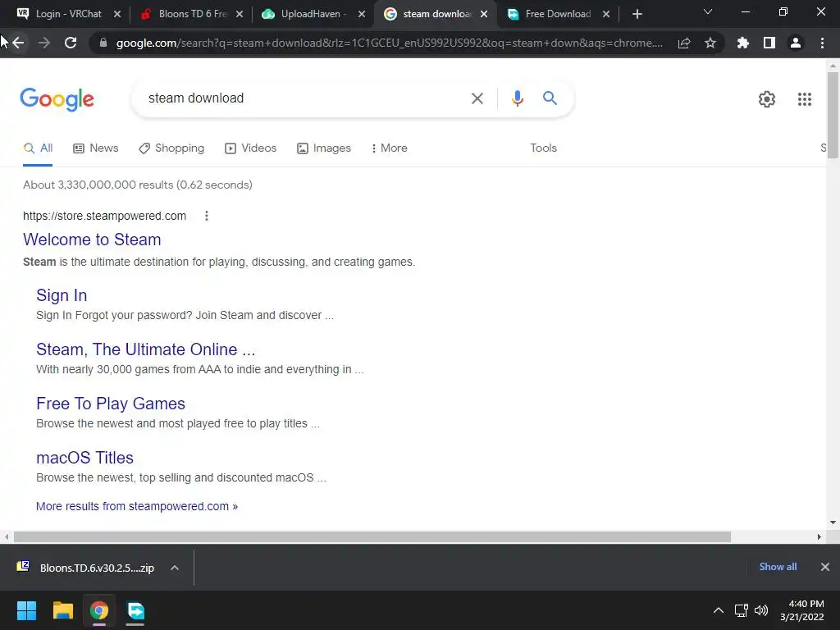This screenshot has width=840, height=630.
Task: Select the Shopping search filter
Action: (171, 148)
